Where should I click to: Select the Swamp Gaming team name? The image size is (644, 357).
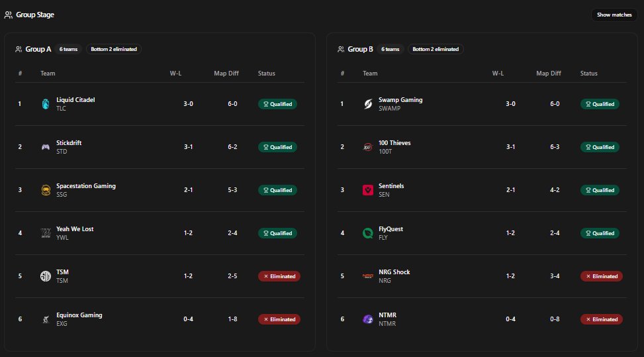(x=400, y=100)
